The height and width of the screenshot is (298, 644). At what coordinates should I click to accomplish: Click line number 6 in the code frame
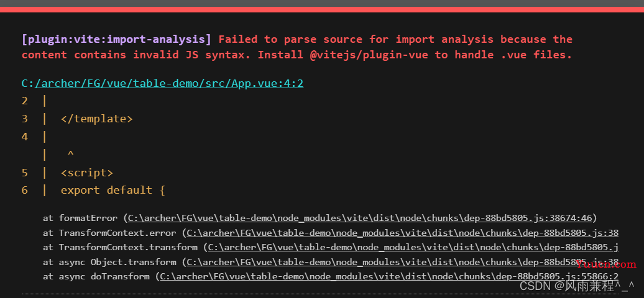pos(25,191)
